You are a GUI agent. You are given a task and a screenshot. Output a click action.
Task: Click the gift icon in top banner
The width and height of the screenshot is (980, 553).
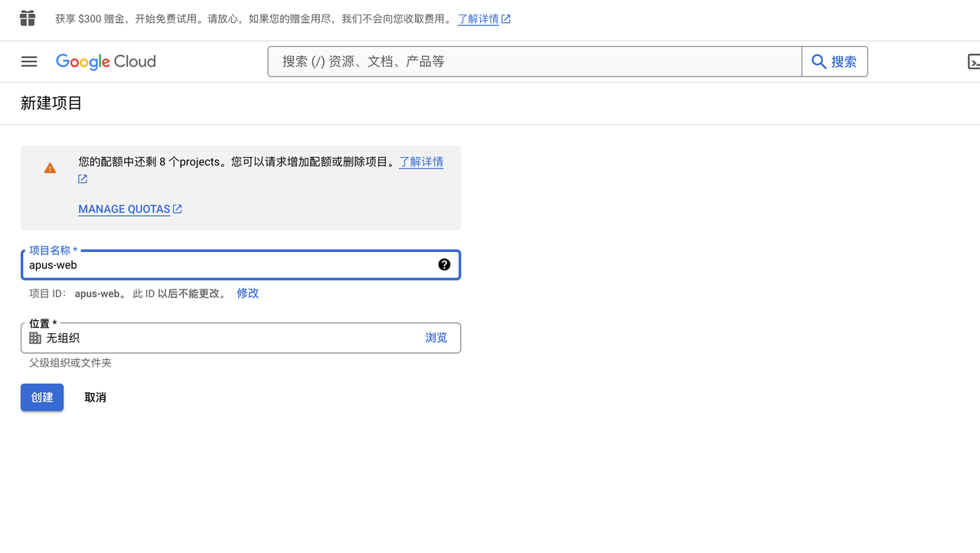(28, 18)
